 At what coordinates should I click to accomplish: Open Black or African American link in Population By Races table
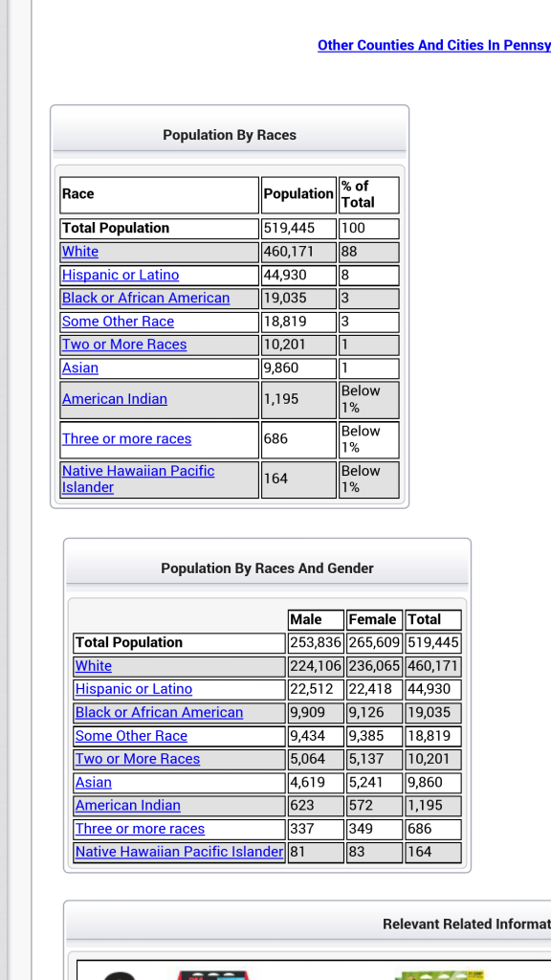coord(145,299)
